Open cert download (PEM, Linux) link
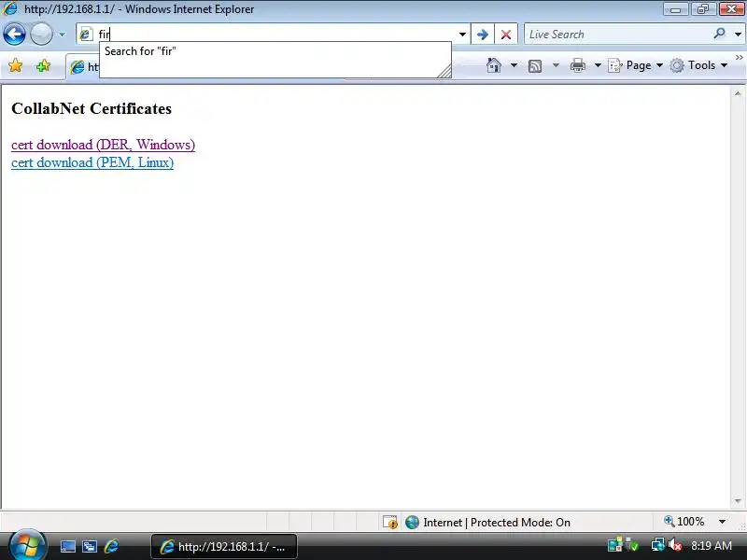 pyautogui.click(x=92, y=162)
